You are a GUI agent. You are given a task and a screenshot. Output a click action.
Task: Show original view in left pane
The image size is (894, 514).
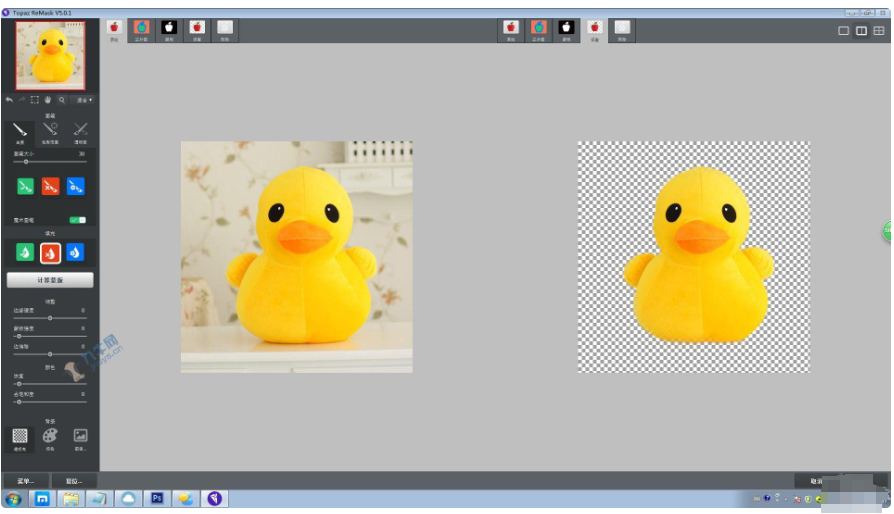114,30
